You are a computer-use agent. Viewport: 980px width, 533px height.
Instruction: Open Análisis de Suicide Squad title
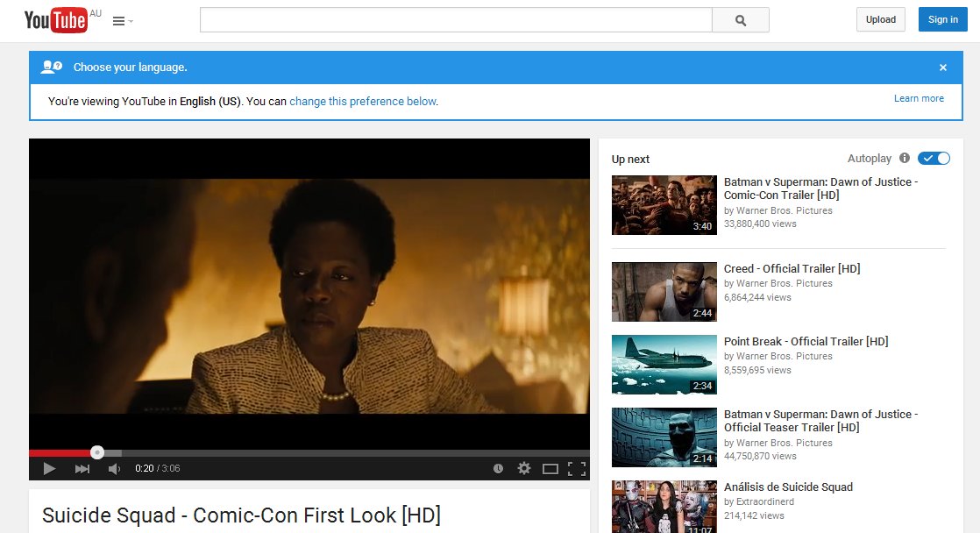click(788, 487)
